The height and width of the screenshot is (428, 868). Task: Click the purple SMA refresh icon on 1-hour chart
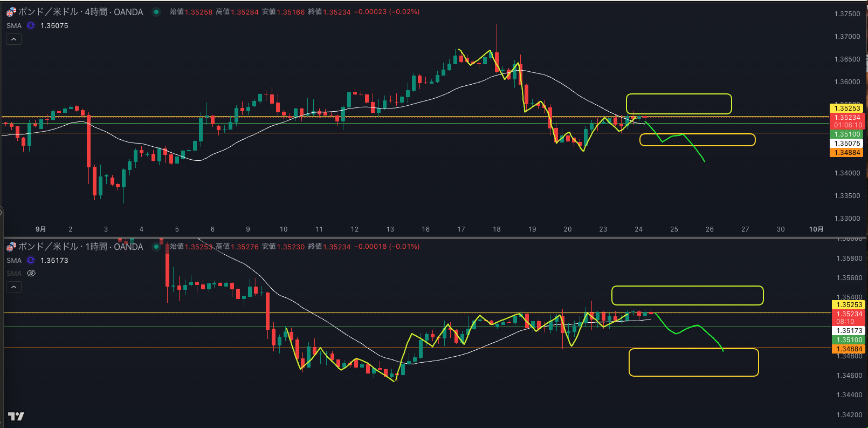click(31, 260)
